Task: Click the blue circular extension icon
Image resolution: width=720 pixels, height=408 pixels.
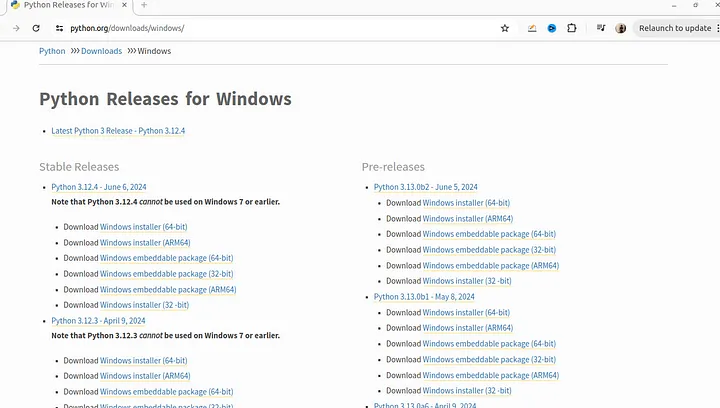Action: 551,28
